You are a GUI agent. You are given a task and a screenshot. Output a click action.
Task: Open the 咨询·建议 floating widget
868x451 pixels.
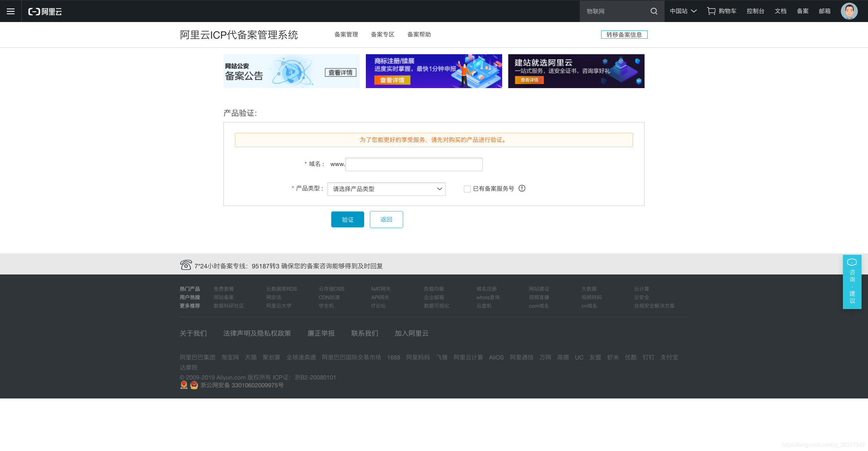point(852,282)
